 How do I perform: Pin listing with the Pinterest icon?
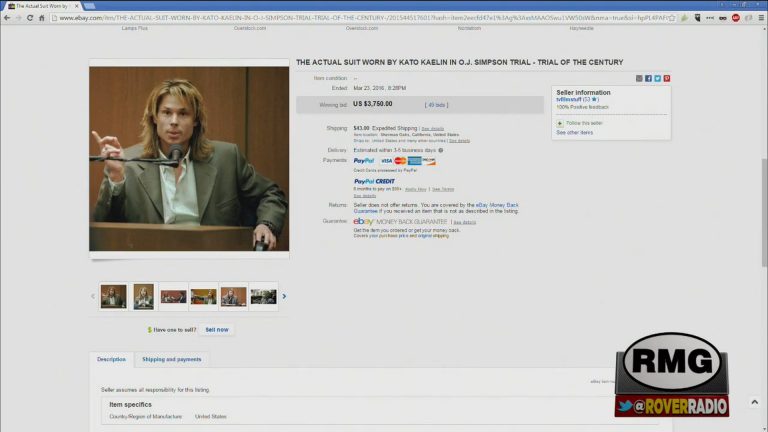[x=667, y=78]
